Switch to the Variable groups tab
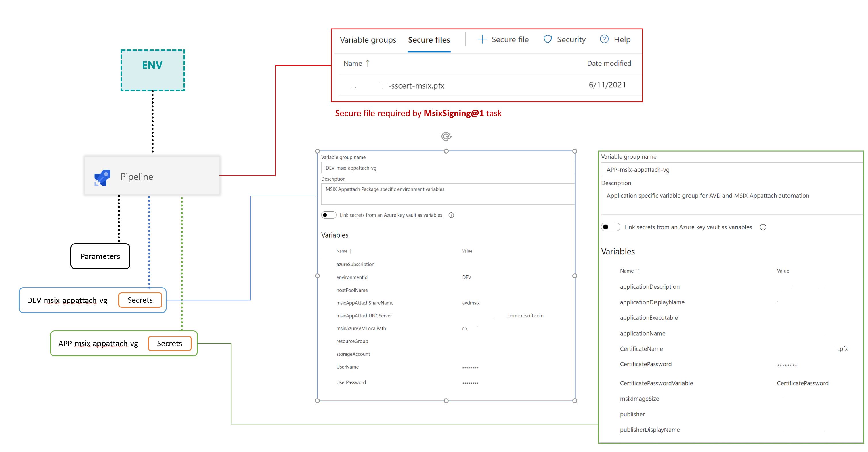The width and height of the screenshot is (868, 452). [368, 40]
